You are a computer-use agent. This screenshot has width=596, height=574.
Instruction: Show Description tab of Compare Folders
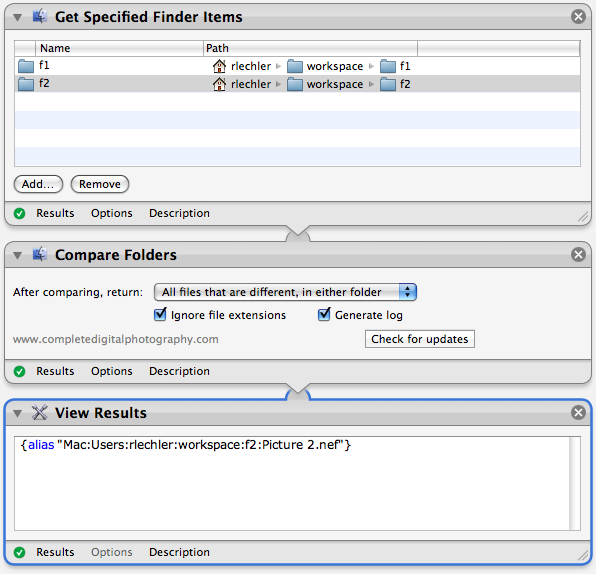pyautogui.click(x=179, y=371)
